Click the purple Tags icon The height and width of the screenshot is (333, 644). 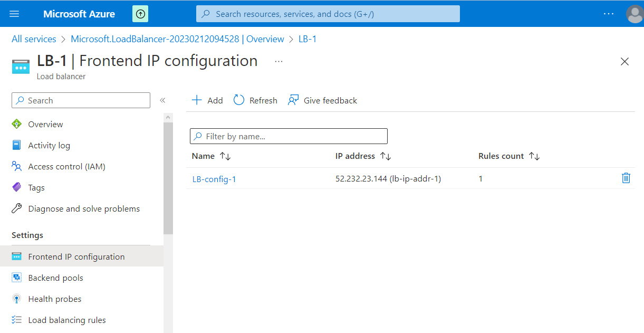coord(17,187)
